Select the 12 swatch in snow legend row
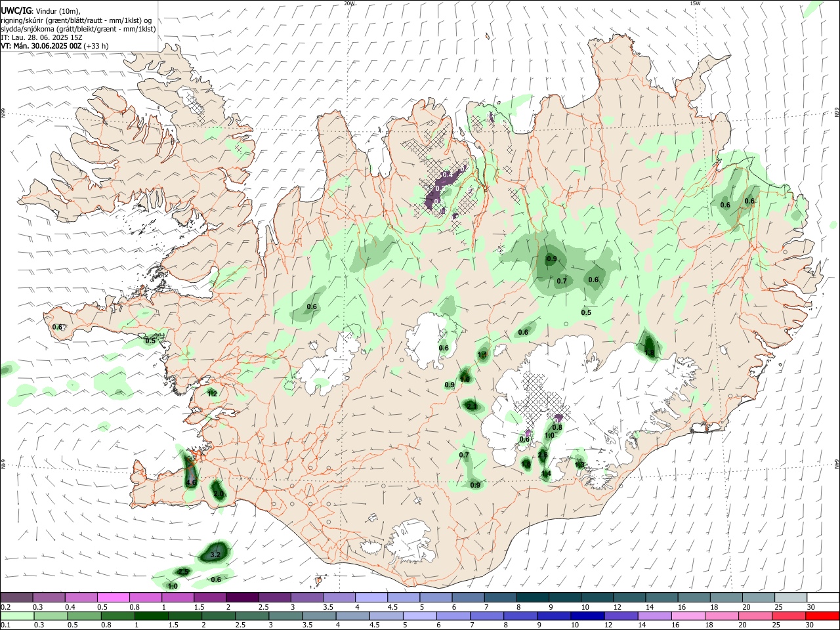The height and width of the screenshot is (630, 840). (628, 597)
